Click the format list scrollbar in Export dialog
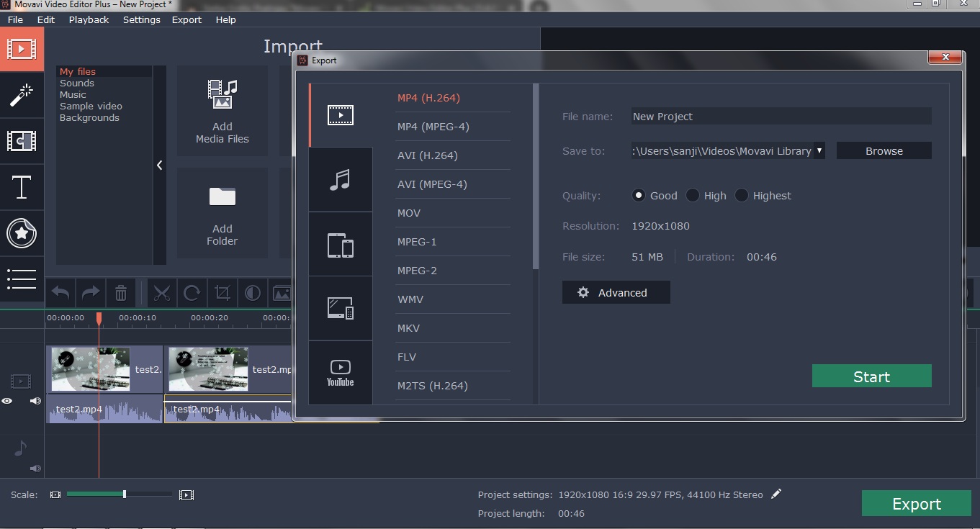980x529 pixels. tap(536, 176)
